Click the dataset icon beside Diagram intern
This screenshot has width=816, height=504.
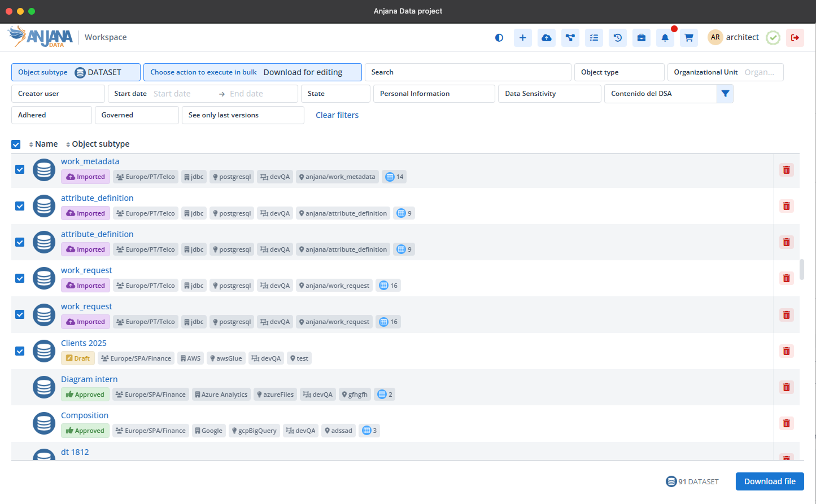click(44, 387)
